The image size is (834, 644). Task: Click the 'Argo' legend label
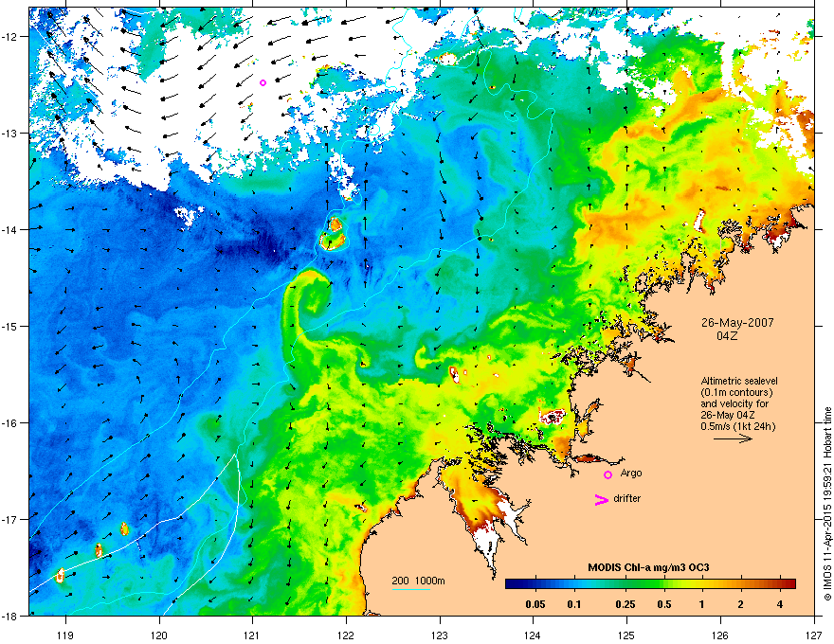(x=631, y=473)
